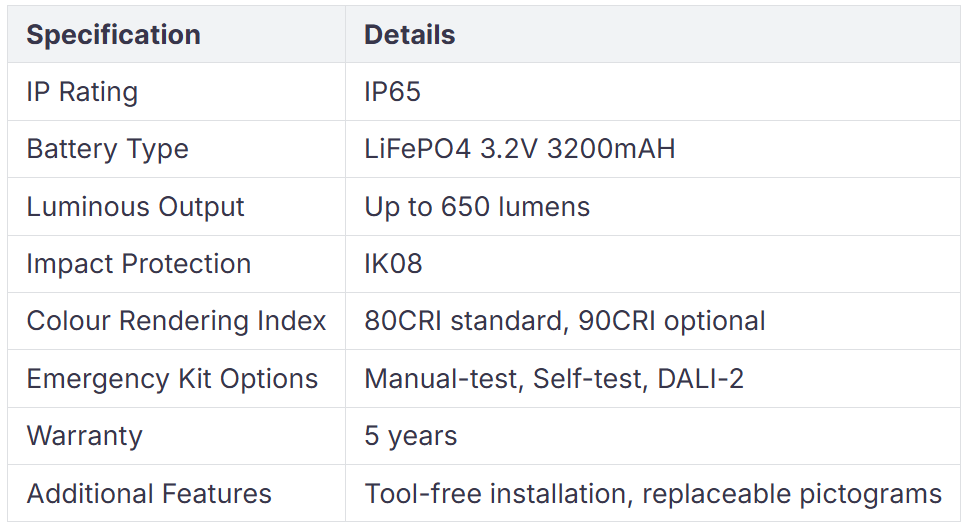This screenshot has width=972, height=529.
Task: Click the IK08 value cell
Action: [393, 264]
